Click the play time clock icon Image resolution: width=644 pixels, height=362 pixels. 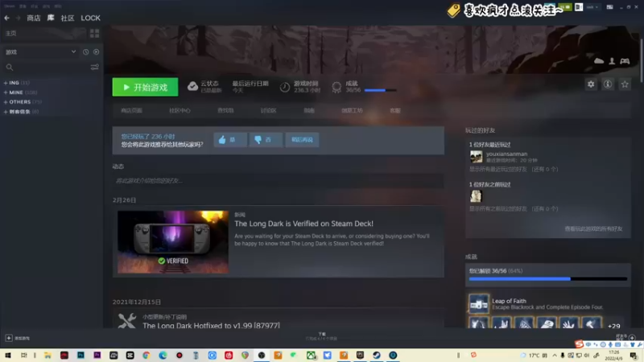(285, 87)
